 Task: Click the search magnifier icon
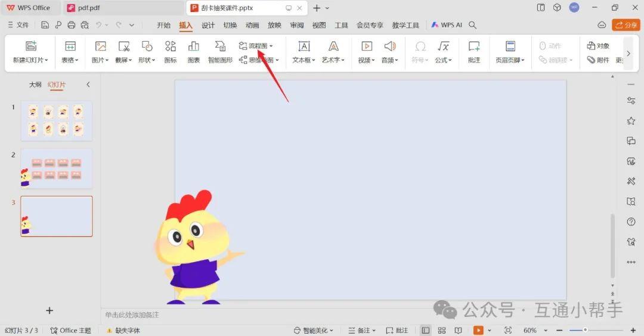(x=473, y=25)
